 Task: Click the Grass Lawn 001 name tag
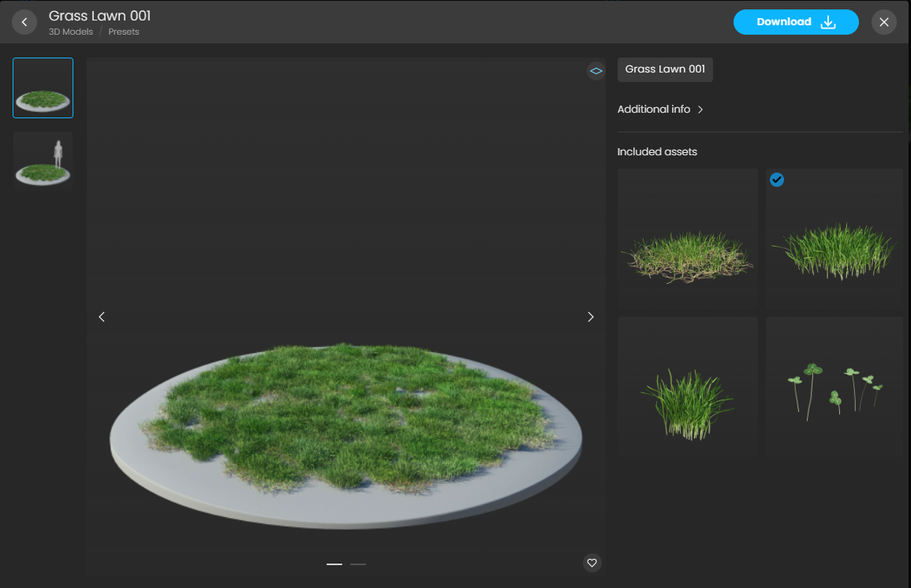tap(665, 69)
